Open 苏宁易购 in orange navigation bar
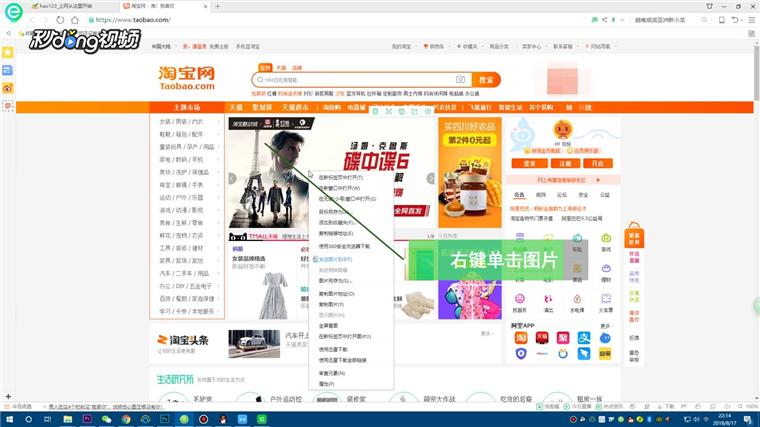Screen dimensions: 760x427 tap(541, 108)
